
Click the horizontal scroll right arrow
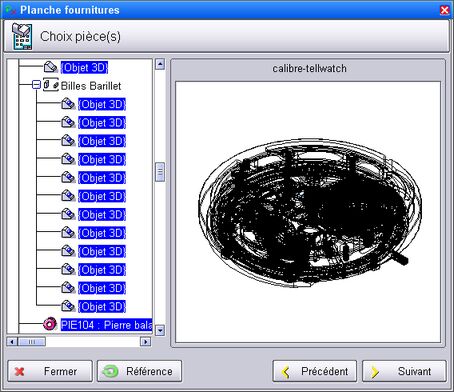click(x=146, y=342)
